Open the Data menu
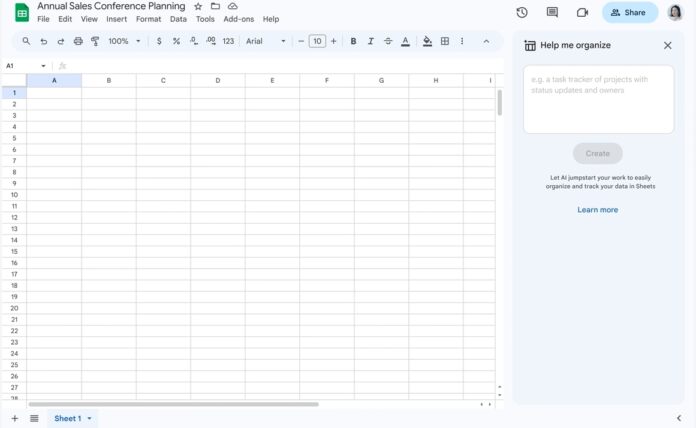The height and width of the screenshot is (428, 696). coord(178,19)
